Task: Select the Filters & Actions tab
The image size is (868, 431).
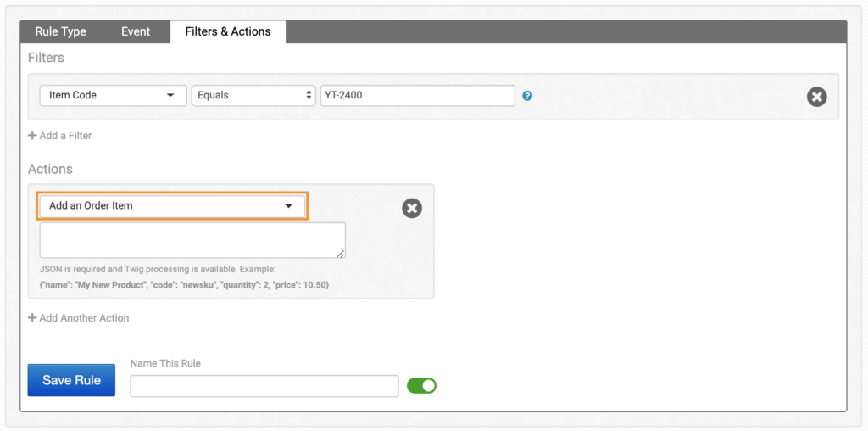Action: [227, 31]
